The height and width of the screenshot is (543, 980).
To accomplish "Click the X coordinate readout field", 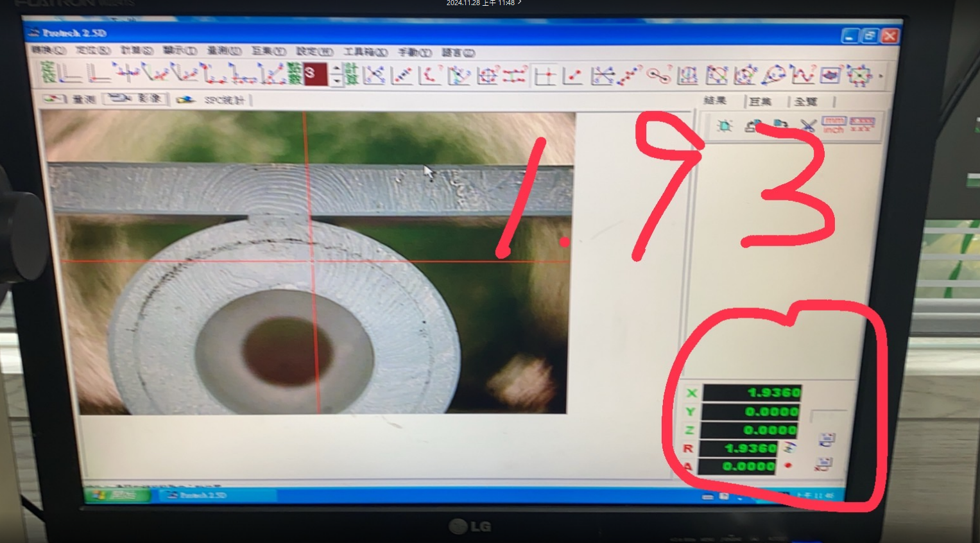I will pyautogui.click(x=752, y=392).
